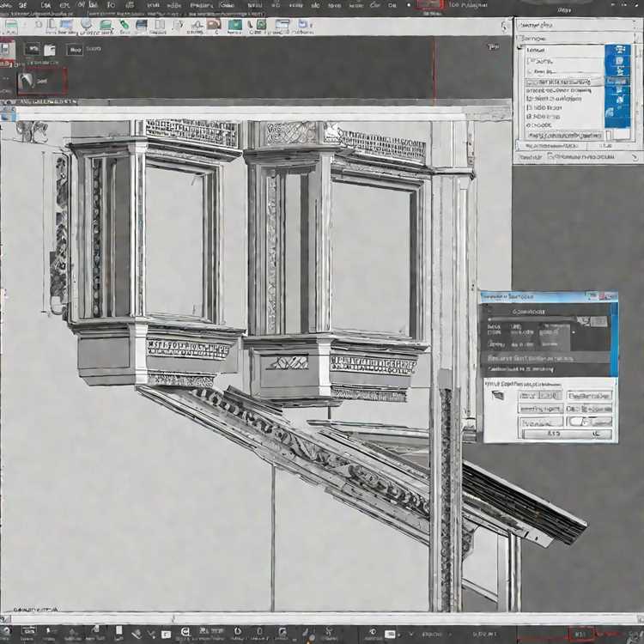644x644 pixels.
Task: Click the long button at bottom of right panel list
Action: (x=565, y=135)
